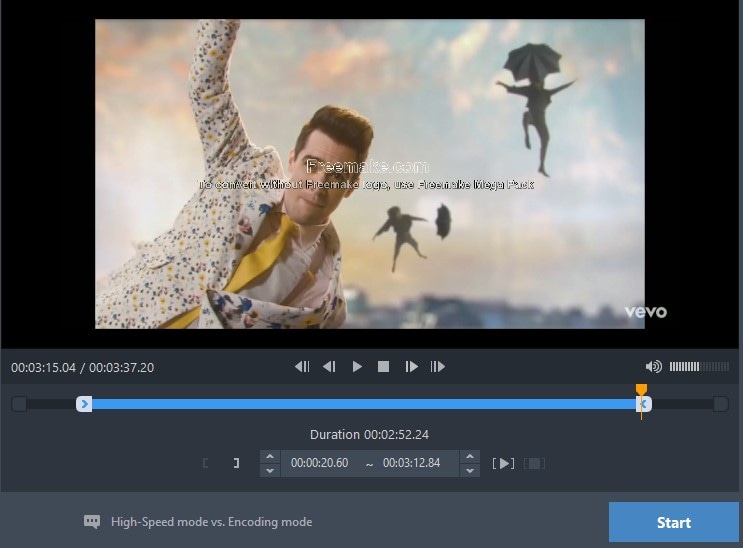
Task: Click the bracketed stop segment icon
Action: click(535, 463)
